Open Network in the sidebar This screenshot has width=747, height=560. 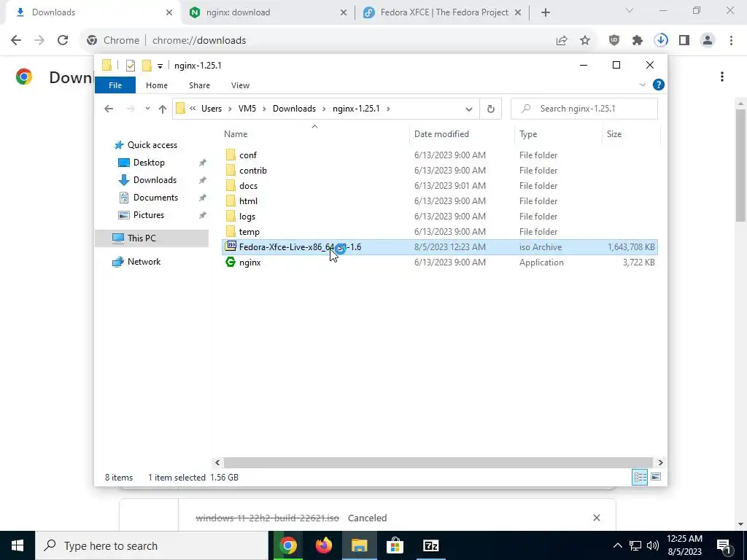144,262
